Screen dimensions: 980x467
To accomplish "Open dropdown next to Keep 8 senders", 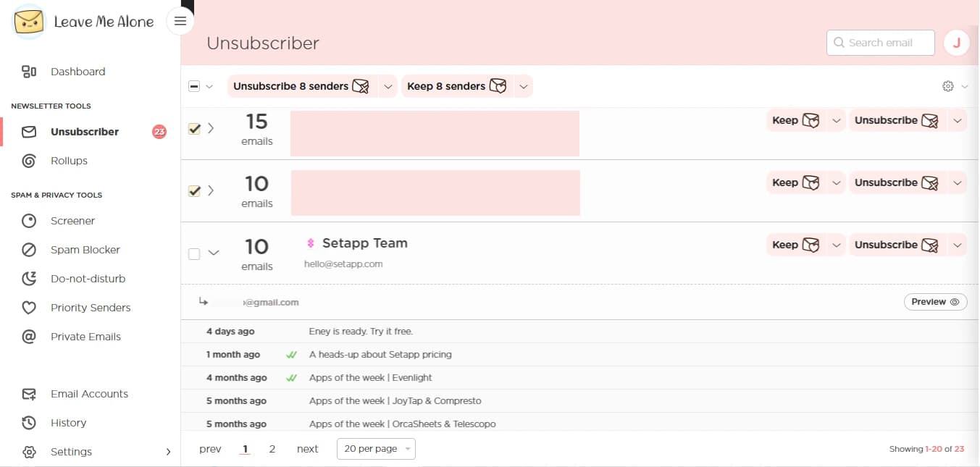I will (524, 86).
